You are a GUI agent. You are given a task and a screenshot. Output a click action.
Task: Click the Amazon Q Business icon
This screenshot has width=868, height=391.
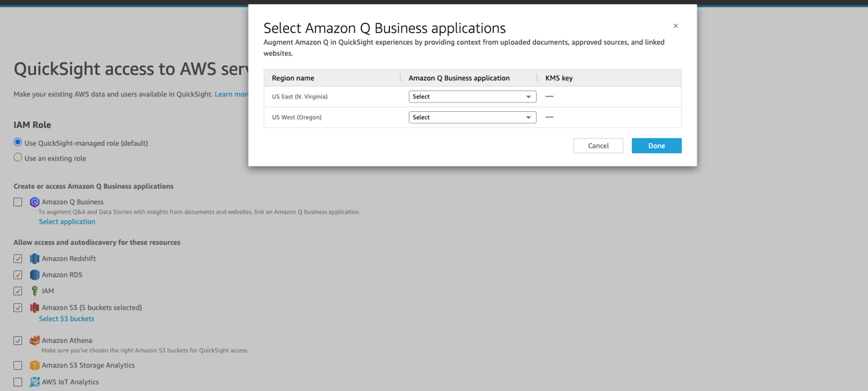(35, 202)
